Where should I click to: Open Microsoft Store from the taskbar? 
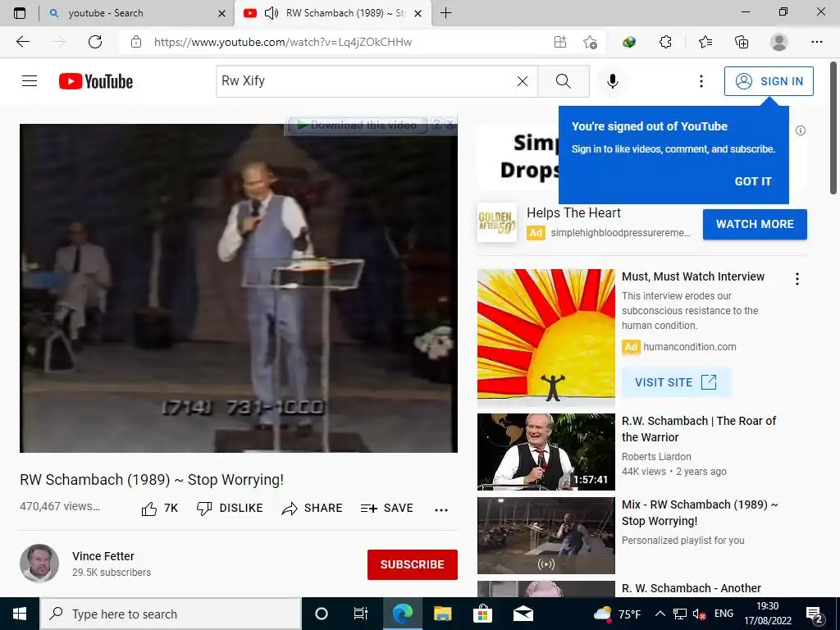[x=482, y=614]
